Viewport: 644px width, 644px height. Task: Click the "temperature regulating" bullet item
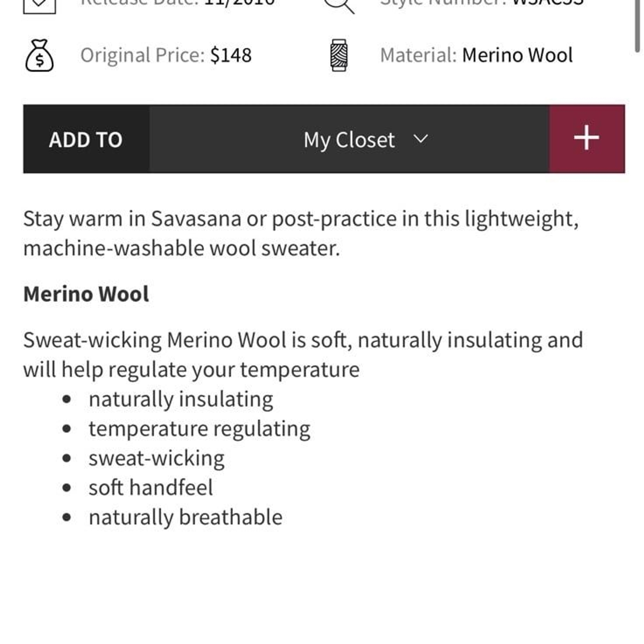tap(199, 429)
